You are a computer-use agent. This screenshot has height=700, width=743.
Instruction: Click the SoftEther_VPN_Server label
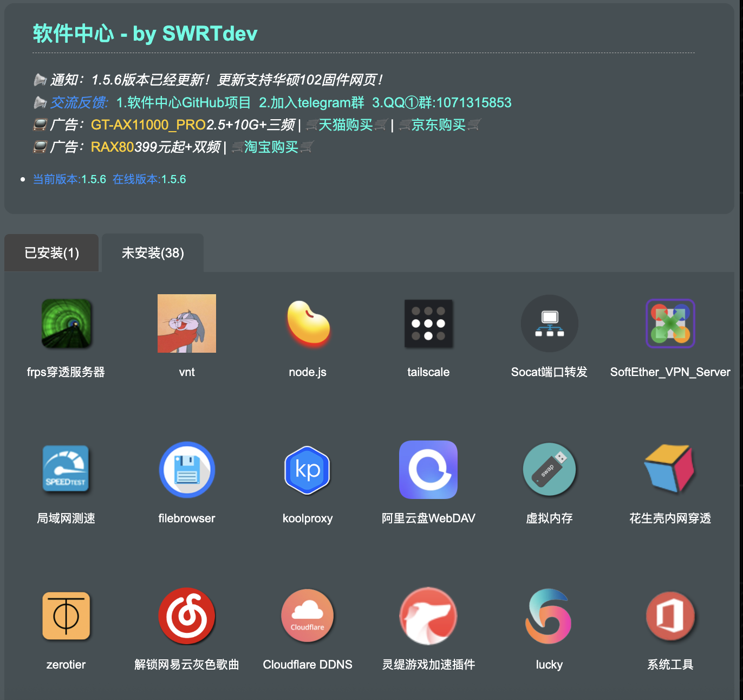coord(670,372)
